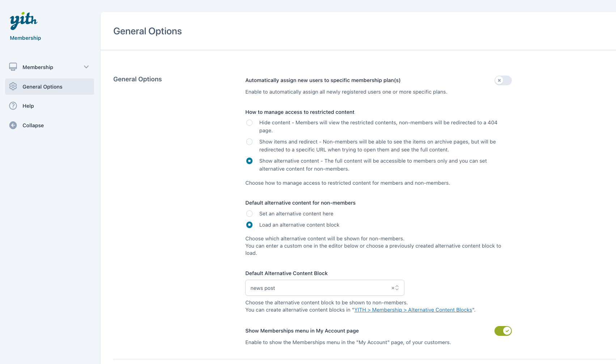Choose Show alternative content radio button
The width and height of the screenshot is (616, 364).
(x=249, y=161)
